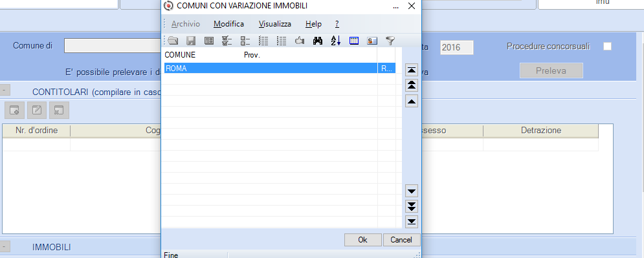Click the second dotted list icon

[x=282, y=41]
